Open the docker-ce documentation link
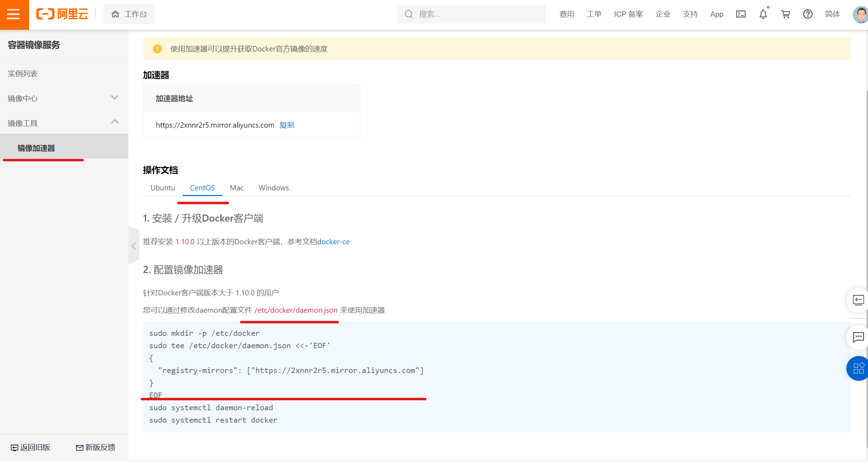This screenshot has width=868, height=462. 333,241
